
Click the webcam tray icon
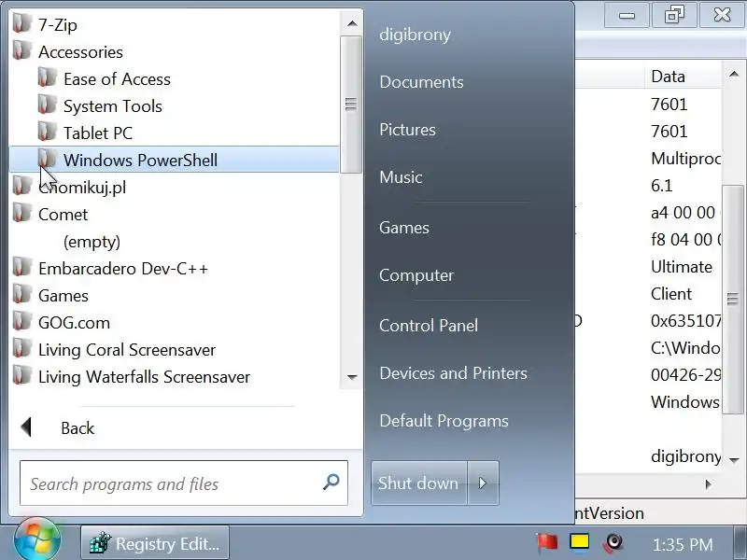(x=613, y=542)
